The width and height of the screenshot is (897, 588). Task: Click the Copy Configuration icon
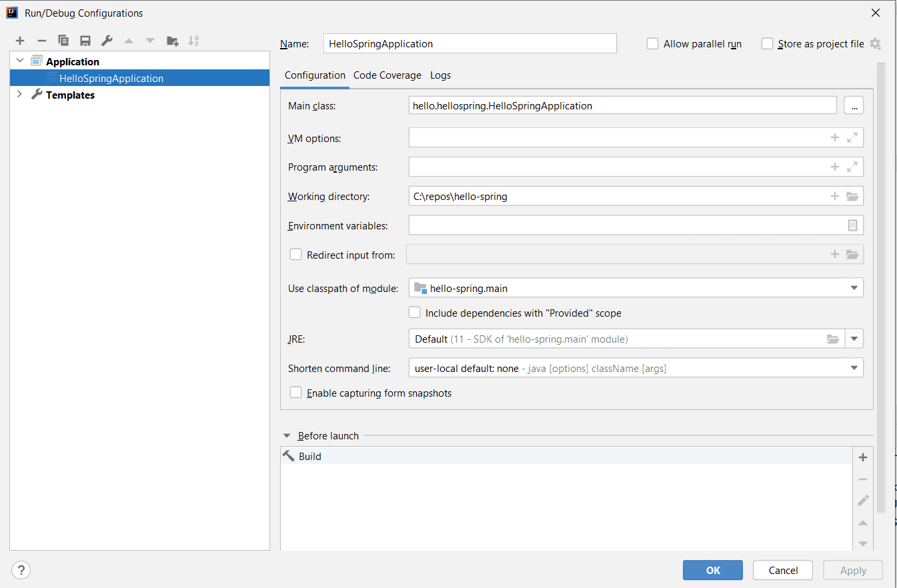point(63,41)
